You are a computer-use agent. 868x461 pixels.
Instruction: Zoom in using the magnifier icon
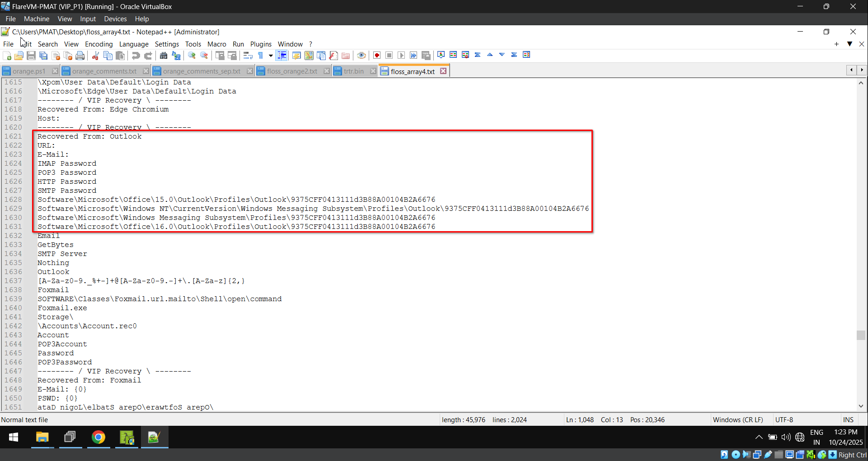pyautogui.click(x=192, y=55)
